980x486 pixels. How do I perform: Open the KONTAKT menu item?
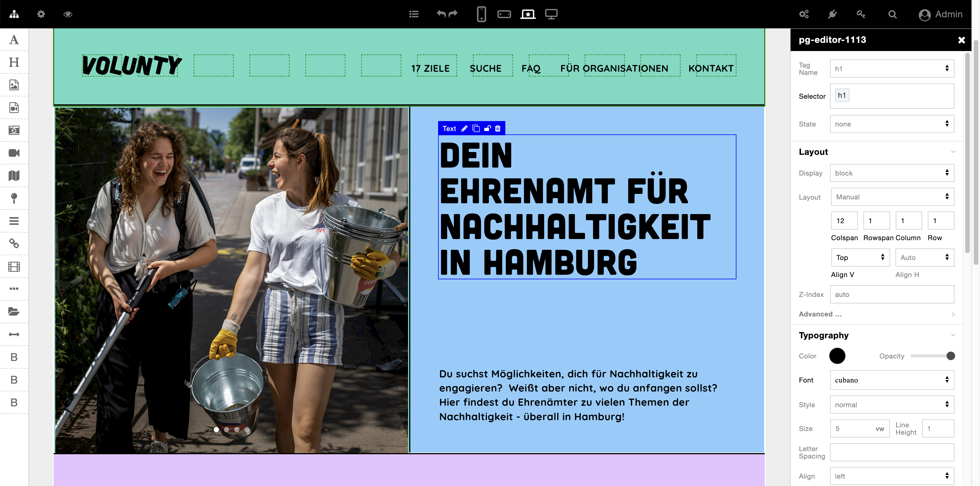point(711,68)
